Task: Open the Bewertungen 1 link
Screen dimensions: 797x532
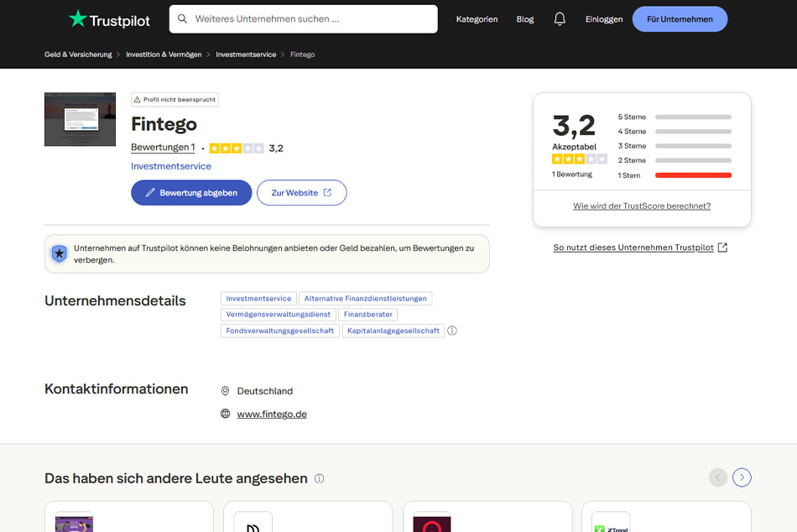Action: (x=163, y=148)
